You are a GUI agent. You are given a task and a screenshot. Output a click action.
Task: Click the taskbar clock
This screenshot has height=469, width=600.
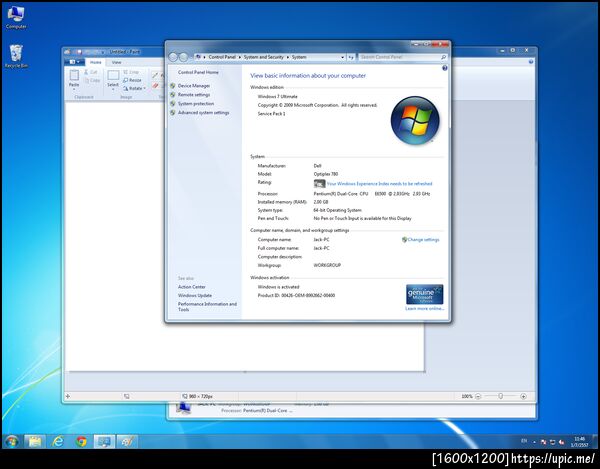(579, 442)
